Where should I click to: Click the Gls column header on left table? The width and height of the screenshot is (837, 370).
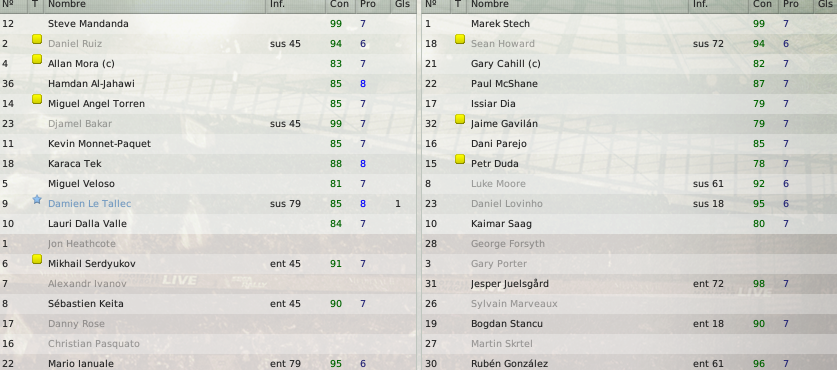click(x=403, y=5)
